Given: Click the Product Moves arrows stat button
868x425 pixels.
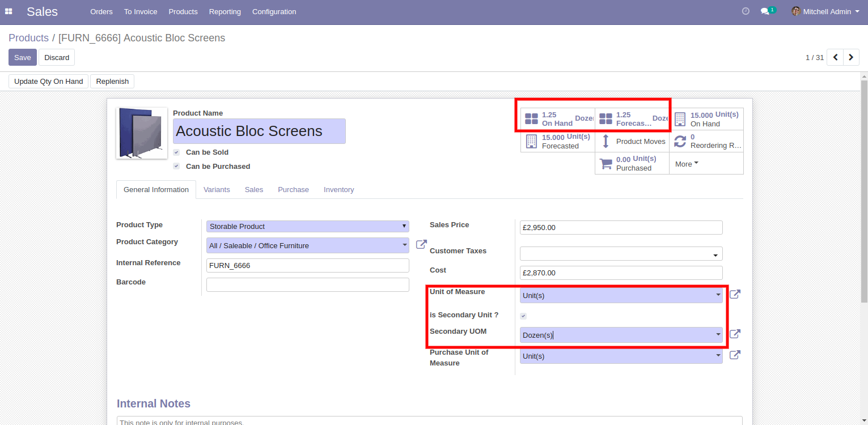Looking at the screenshot, I should (632, 141).
